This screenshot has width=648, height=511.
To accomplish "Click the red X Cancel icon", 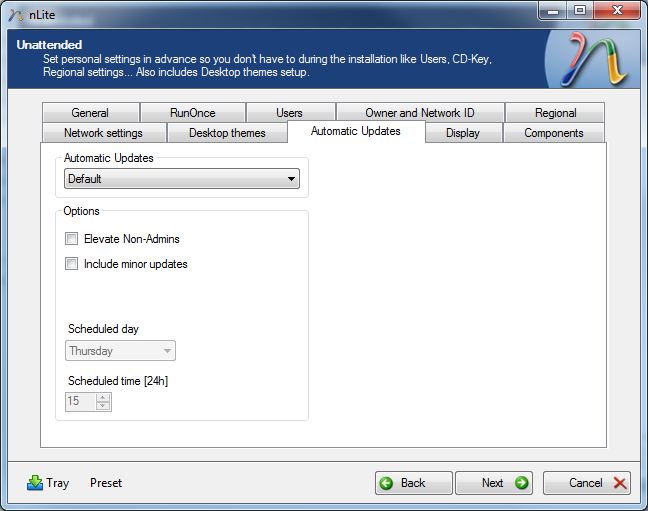I will (620, 483).
